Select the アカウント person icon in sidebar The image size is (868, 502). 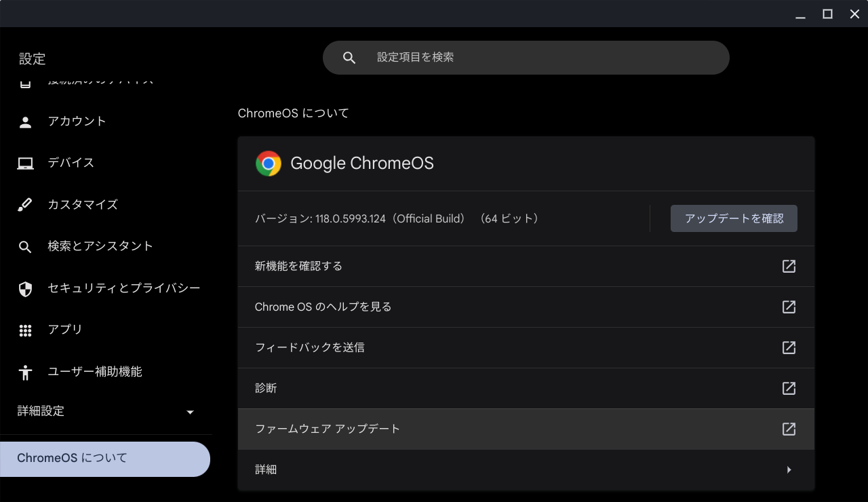(25, 121)
